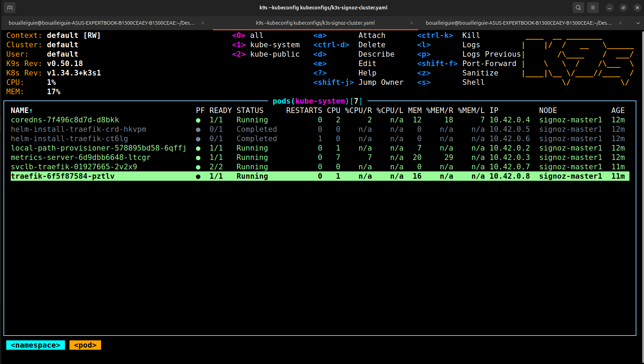Close the terminal window
This screenshot has width=644, height=364.
pyautogui.click(x=637, y=8)
